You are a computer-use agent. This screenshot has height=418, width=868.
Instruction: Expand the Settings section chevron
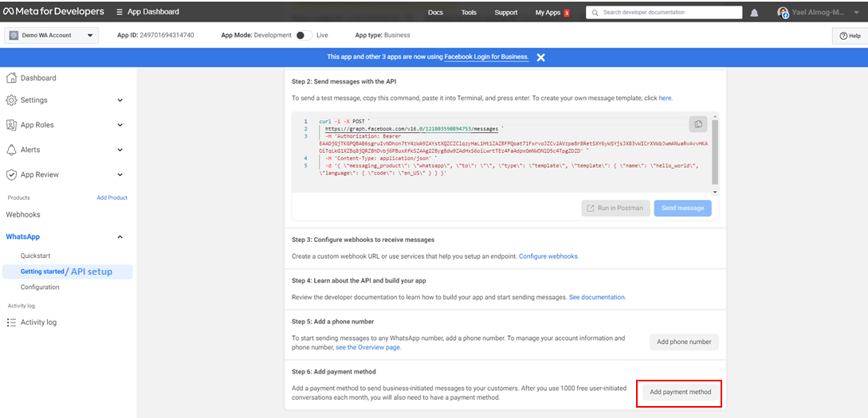[x=120, y=100]
